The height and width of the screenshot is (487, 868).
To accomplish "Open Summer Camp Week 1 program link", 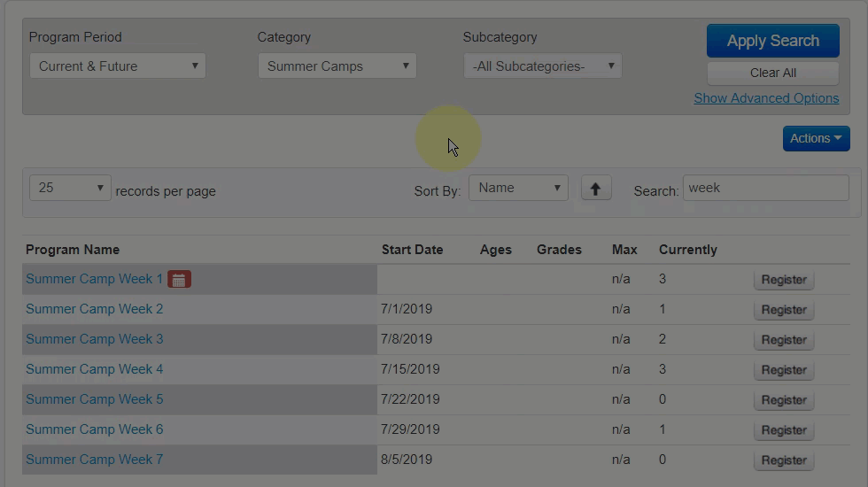I will pos(94,279).
